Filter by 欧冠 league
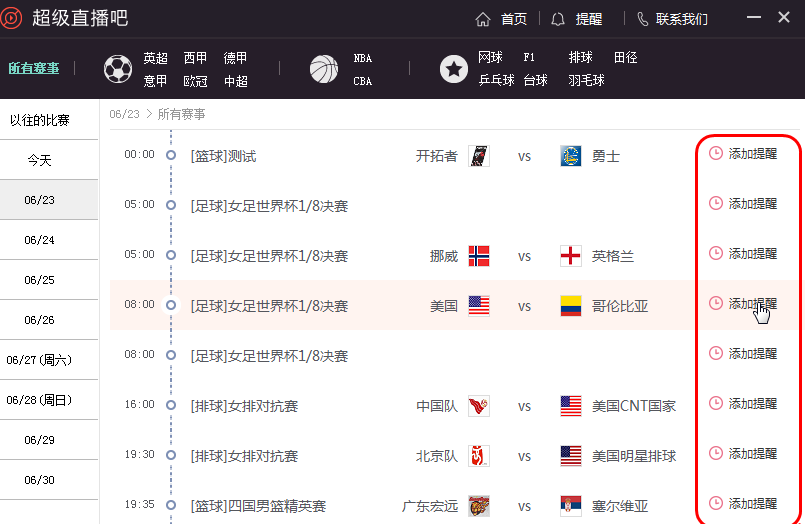This screenshot has width=805, height=524. point(196,81)
